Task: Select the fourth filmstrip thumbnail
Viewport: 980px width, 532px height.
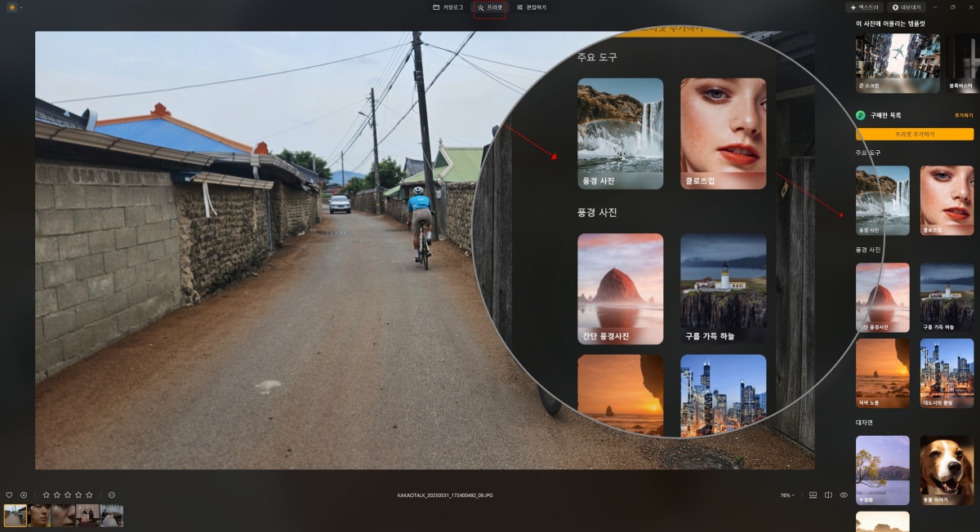Action: coord(87,516)
